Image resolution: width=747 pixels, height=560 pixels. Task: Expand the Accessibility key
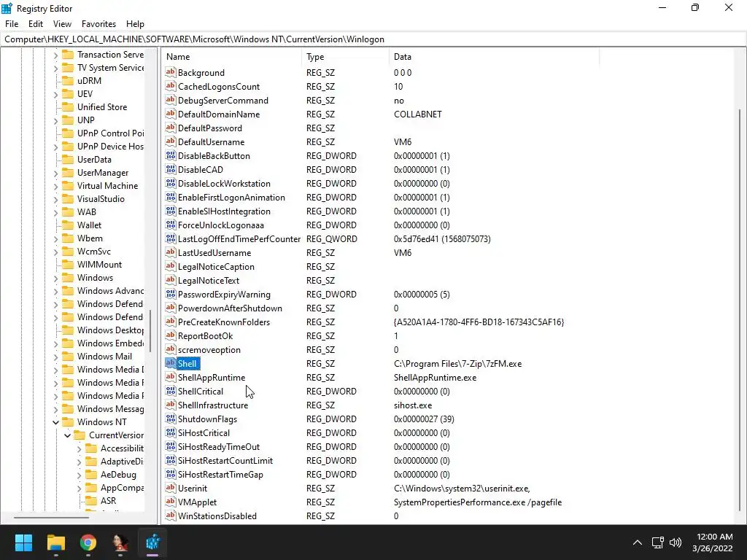[79, 448]
